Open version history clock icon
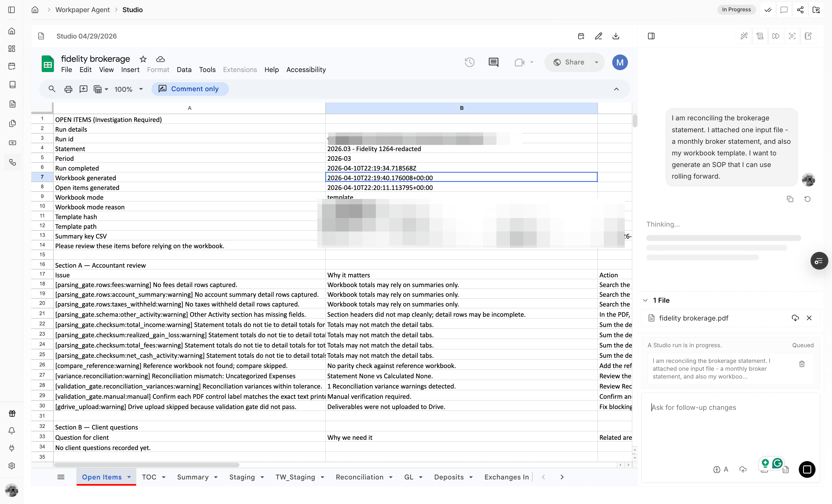 (470, 62)
